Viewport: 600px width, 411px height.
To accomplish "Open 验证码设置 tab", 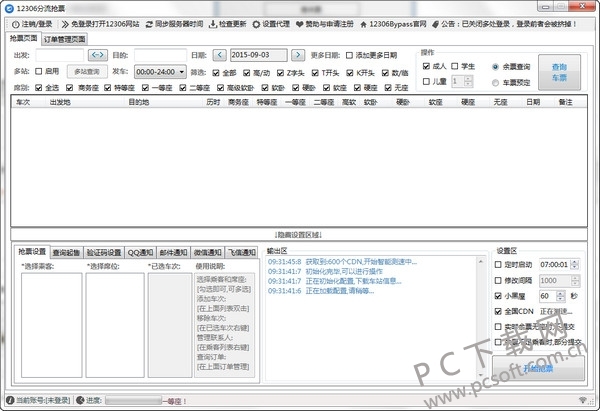I will click(104, 253).
